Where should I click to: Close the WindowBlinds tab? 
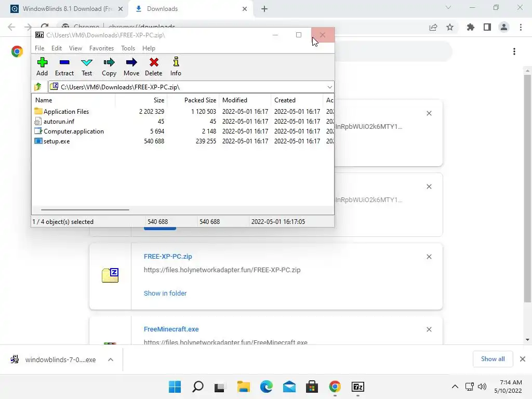120,9
